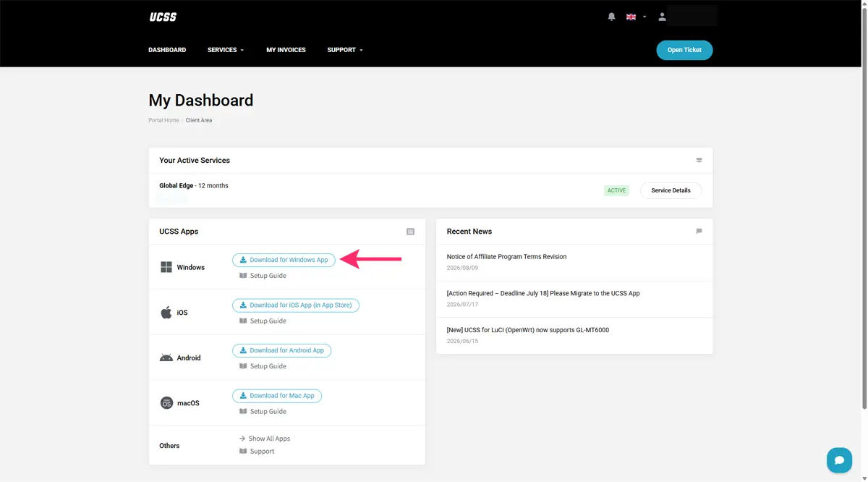Open the user account icon menu
Image resolution: width=868 pixels, height=482 pixels.
tap(662, 17)
